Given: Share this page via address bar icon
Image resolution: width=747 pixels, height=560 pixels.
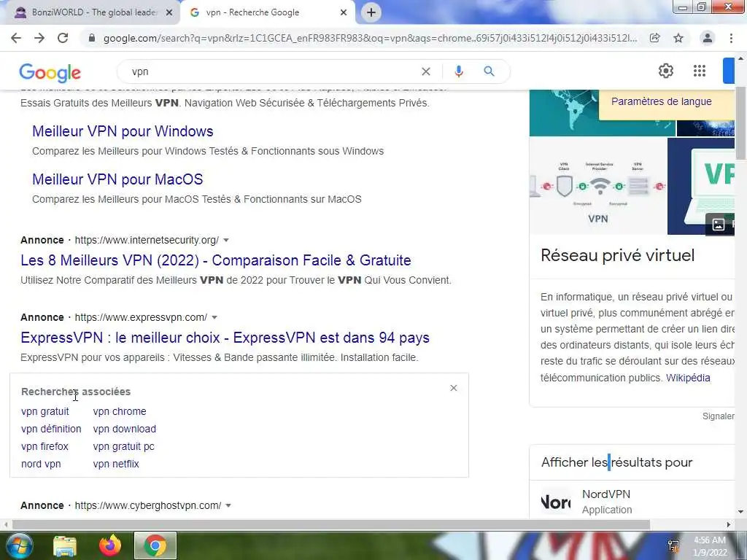Looking at the screenshot, I should pos(655,38).
